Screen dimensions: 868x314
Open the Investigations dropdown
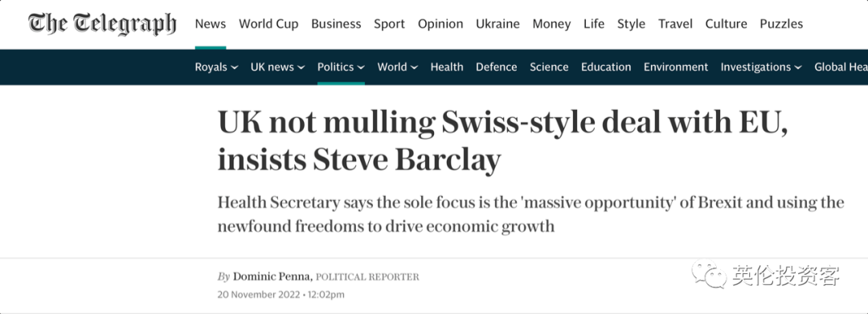(x=761, y=67)
